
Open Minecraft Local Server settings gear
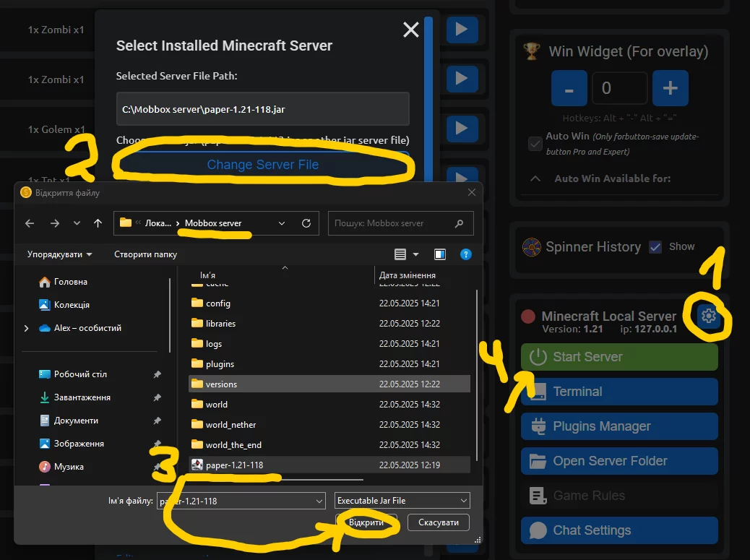(708, 316)
